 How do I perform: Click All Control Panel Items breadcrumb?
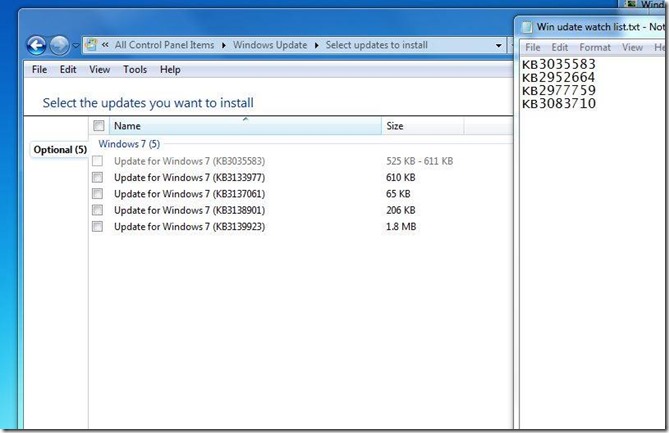[170, 45]
